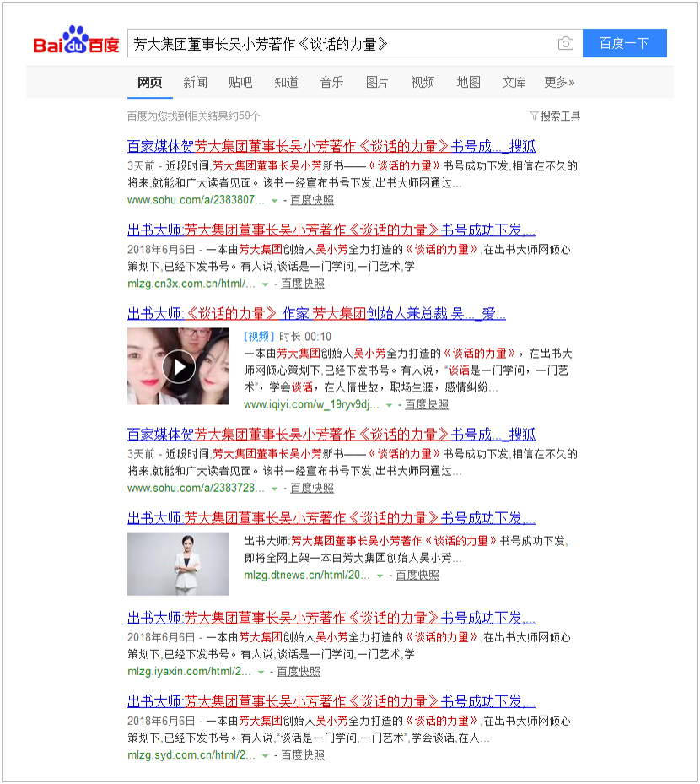
Task: Switch to the 新闻 tab
Action: click(x=195, y=82)
